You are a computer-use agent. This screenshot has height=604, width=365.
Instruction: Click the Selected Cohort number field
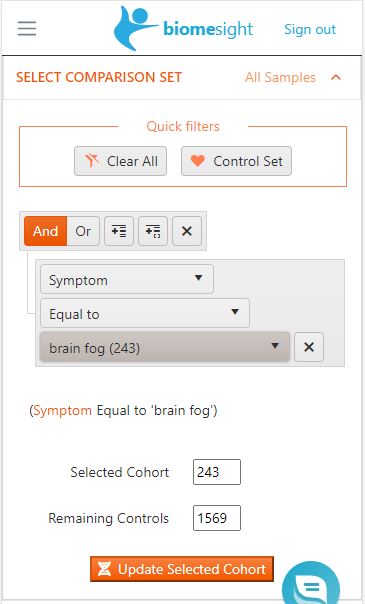tap(217, 472)
